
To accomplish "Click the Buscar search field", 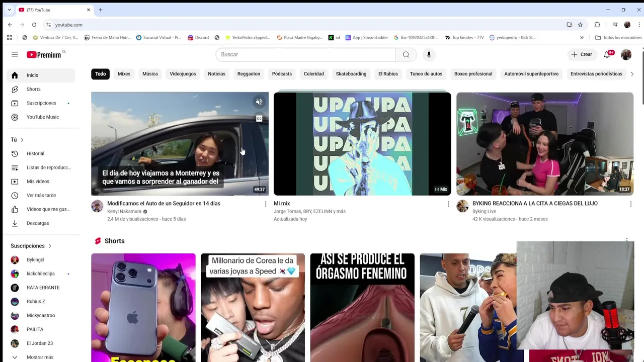I will (305, 54).
